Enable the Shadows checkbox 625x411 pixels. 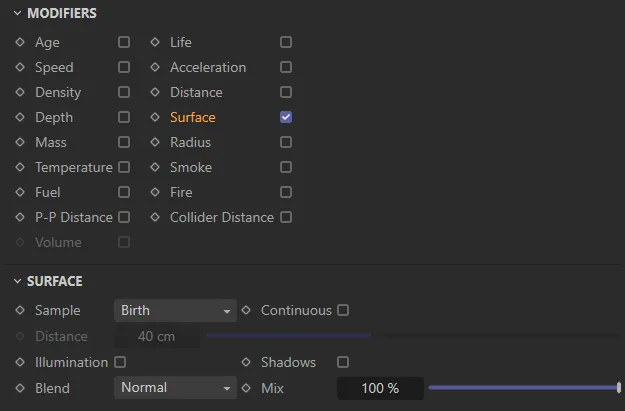click(x=343, y=362)
